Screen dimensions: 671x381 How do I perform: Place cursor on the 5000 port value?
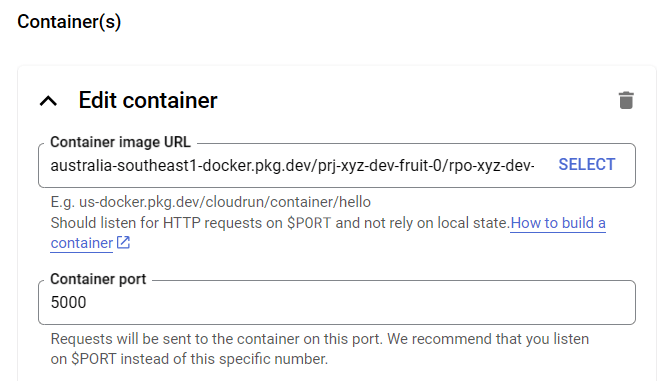point(68,302)
